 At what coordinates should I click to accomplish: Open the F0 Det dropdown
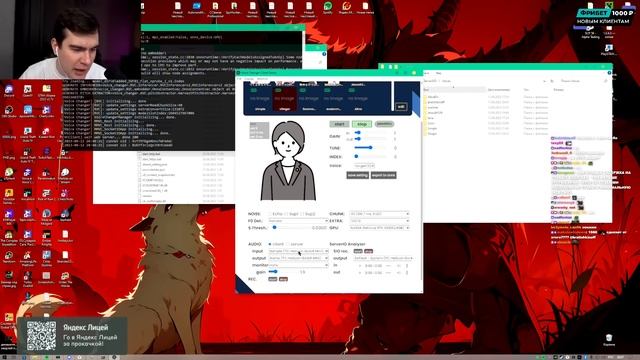(x=298, y=221)
